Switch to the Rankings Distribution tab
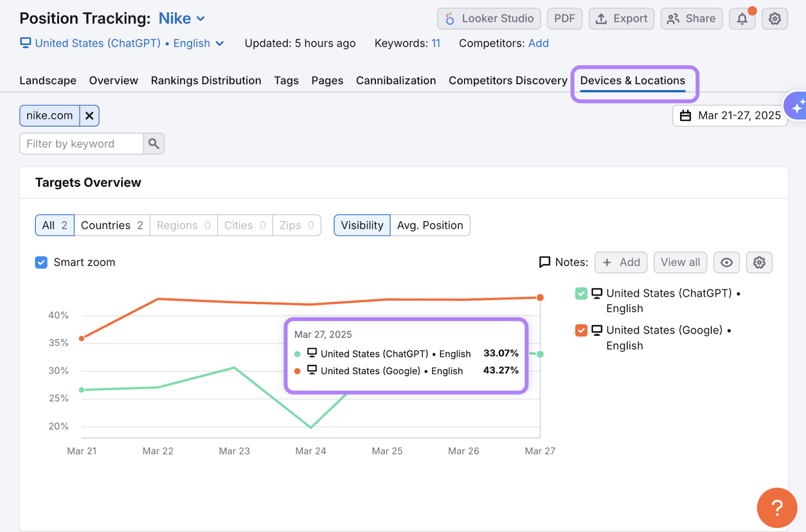Image resolution: width=806 pixels, height=532 pixels. pyautogui.click(x=206, y=81)
